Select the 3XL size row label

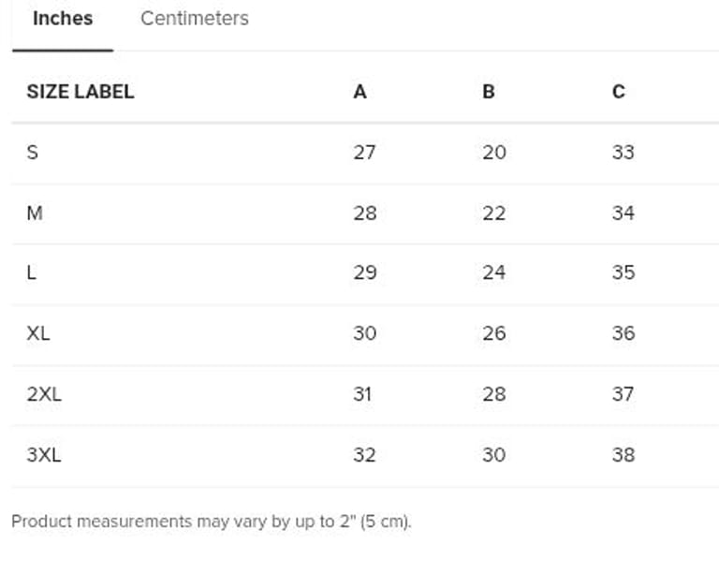tap(44, 455)
